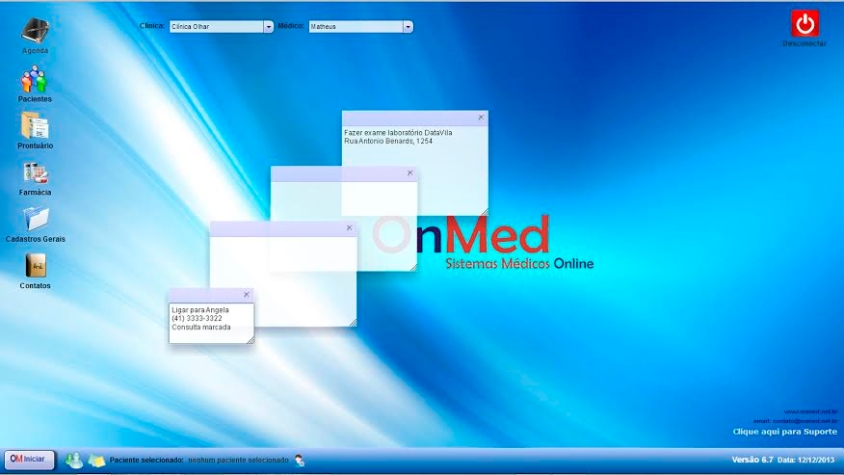Click the red Desconectar power icon

pyautogui.click(x=805, y=24)
